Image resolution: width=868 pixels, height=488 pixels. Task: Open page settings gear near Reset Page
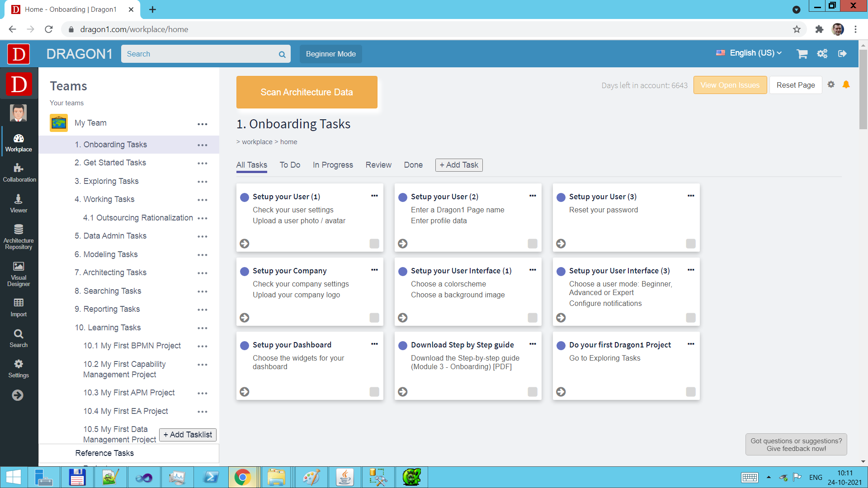click(831, 84)
